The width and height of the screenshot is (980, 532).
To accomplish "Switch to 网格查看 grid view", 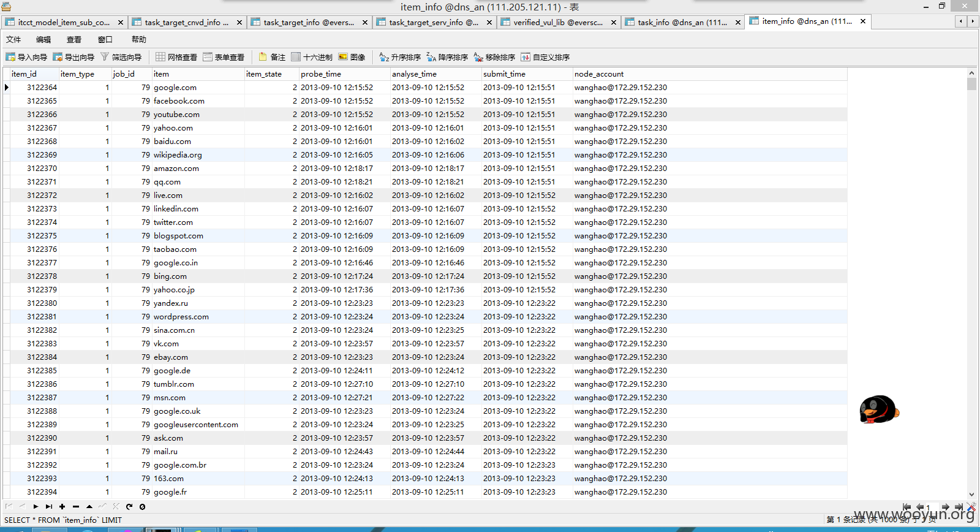I will pyautogui.click(x=176, y=57).
